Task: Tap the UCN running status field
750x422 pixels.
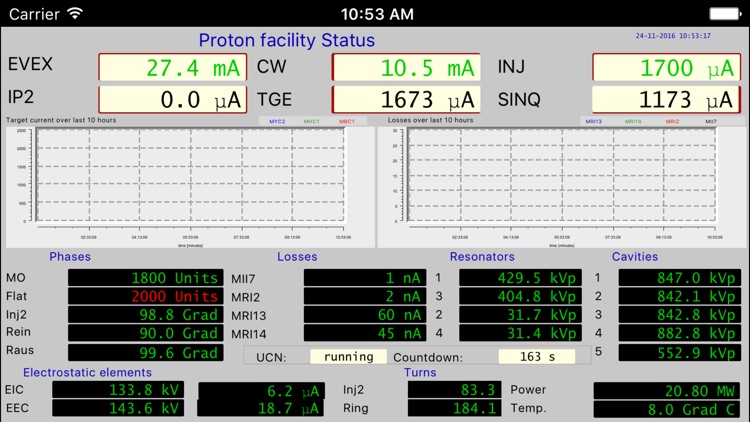Action: point(348,356)
